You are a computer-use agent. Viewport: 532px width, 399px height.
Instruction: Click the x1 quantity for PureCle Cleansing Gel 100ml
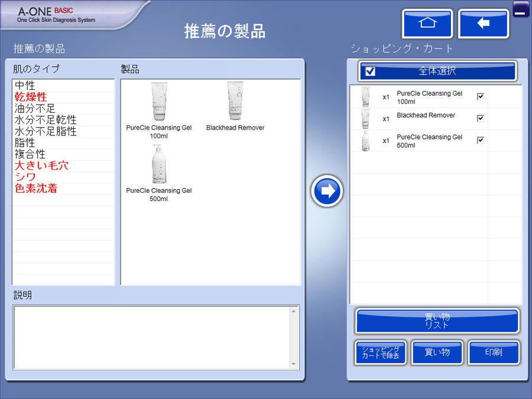(x=386, y=98)
